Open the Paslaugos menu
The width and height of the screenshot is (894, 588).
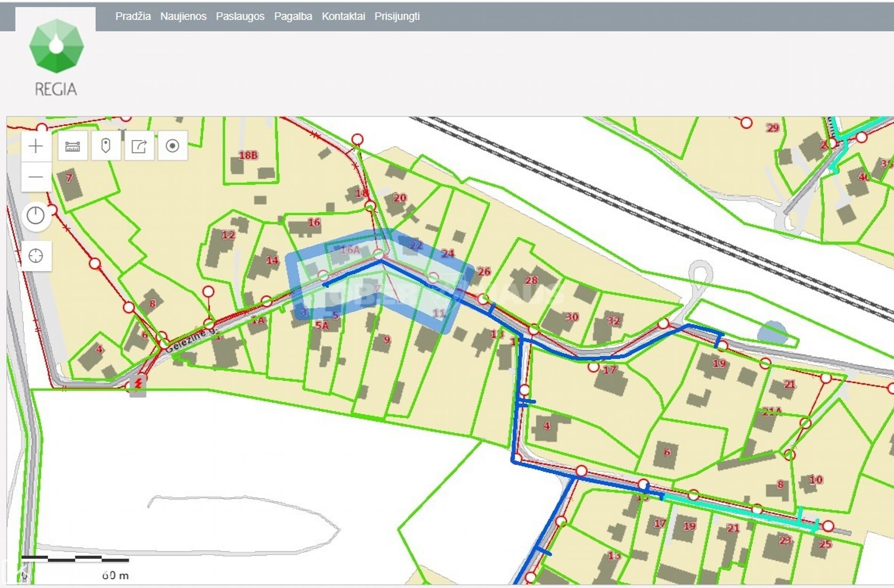(240, 16)
